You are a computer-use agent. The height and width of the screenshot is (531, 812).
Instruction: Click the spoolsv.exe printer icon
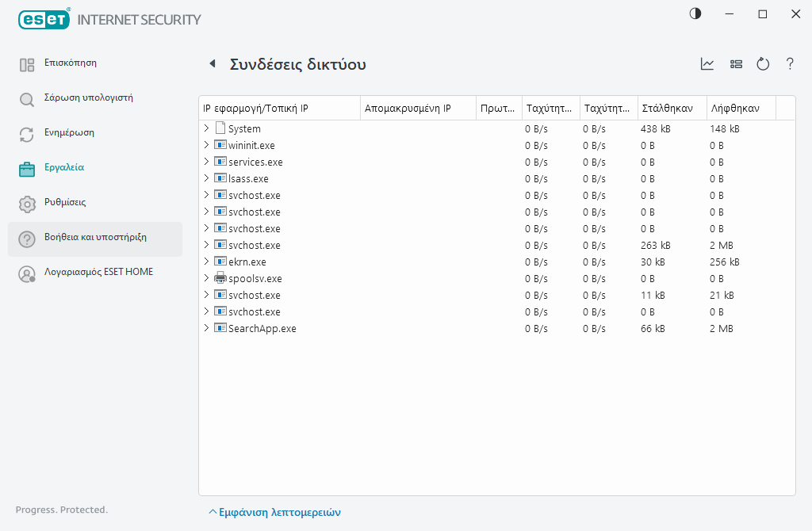220,278
